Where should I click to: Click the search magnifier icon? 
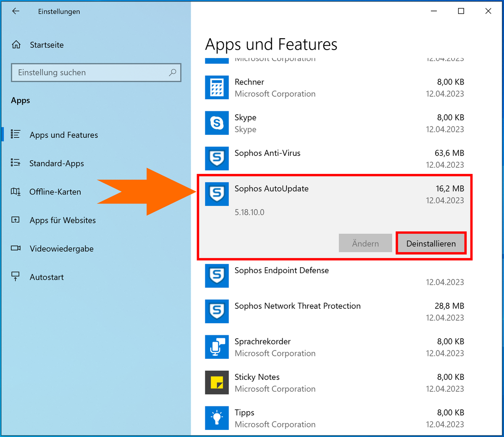[172, 72]
